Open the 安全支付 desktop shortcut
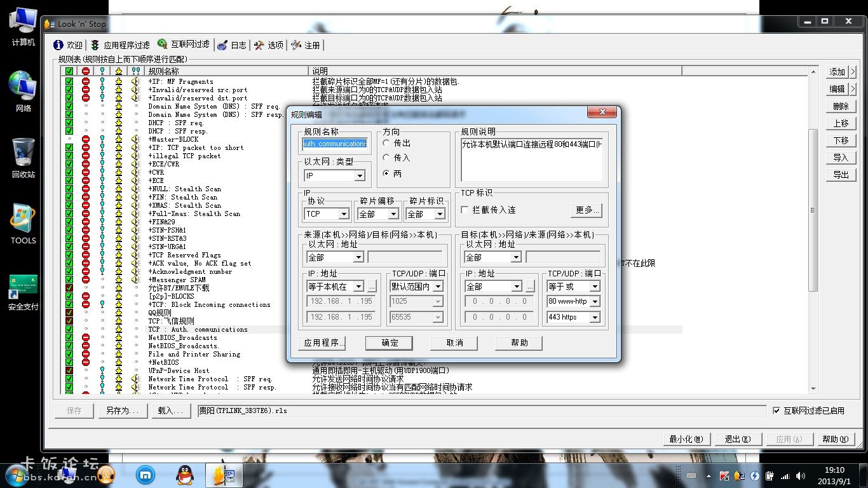The height and width of the screenshot is (488, 868). click(x=24, y=292)
